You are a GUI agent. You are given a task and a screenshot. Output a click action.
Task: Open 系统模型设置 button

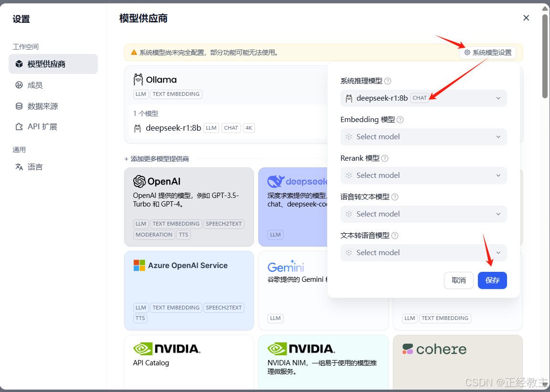[x=487, y=52]
